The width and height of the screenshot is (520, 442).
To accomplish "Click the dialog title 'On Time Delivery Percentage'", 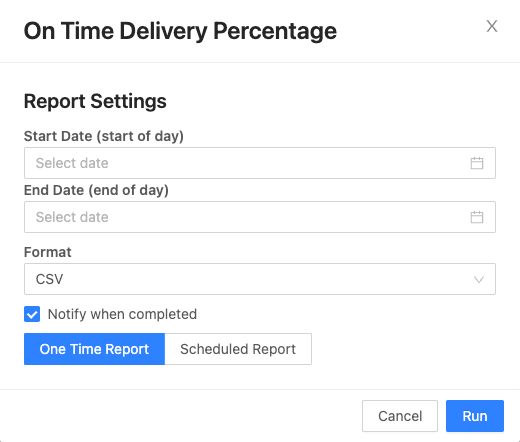I will point(180,31).
